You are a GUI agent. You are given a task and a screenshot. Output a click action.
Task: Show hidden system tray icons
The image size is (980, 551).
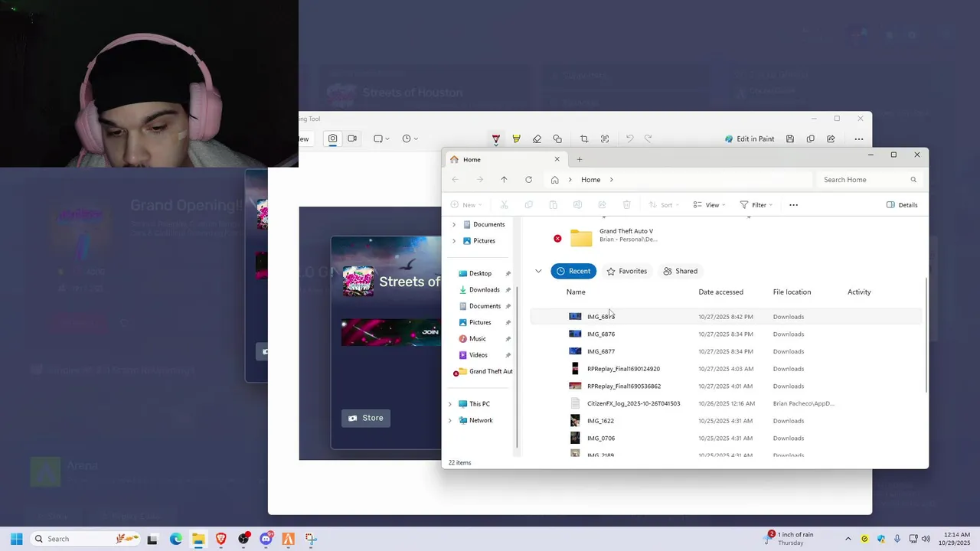[848, 539]
